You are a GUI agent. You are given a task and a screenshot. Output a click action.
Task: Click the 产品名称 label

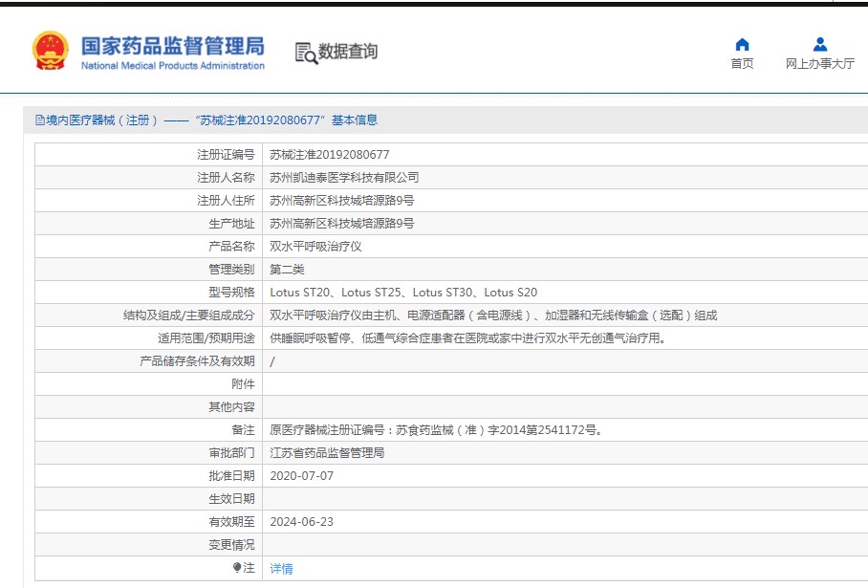coord(231,247)
